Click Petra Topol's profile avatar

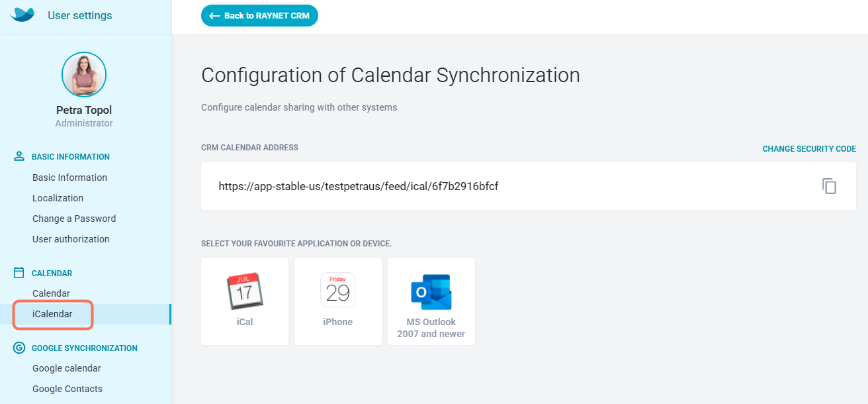84,74
